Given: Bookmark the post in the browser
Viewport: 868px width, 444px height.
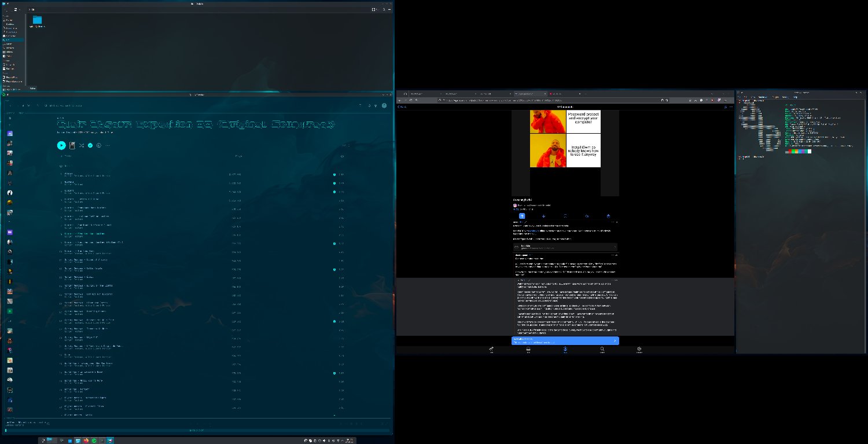Looking at the screenshot, I should click(565, 216).
